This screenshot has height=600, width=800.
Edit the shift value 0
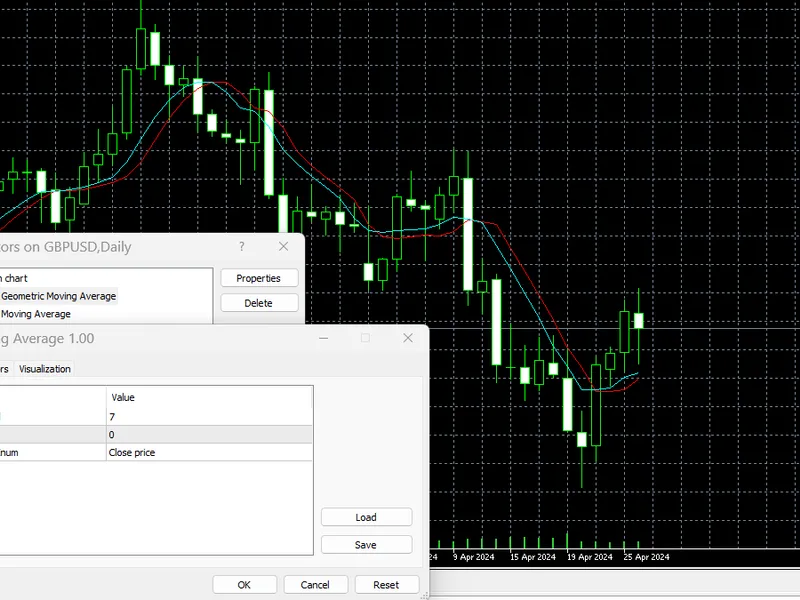pyautogui.click(x=209, y=435)
